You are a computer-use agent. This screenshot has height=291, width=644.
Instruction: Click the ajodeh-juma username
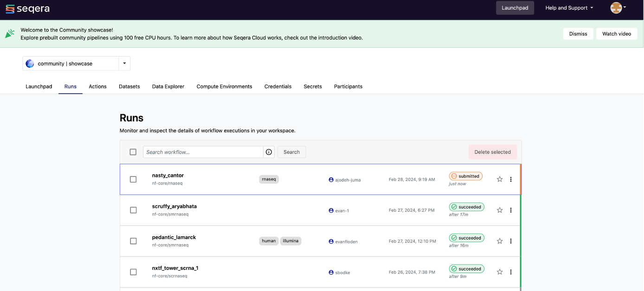pos(348,180)
